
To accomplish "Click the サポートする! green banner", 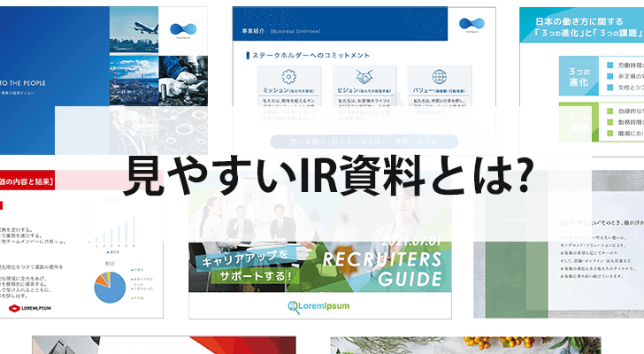I will point(255,276).
